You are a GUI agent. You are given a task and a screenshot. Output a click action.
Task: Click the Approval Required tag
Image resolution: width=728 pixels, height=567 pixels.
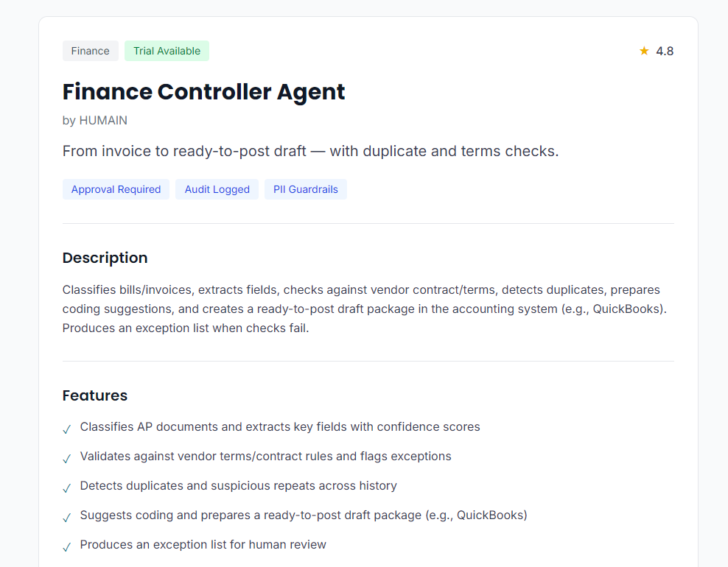click(x=116, y=189)
